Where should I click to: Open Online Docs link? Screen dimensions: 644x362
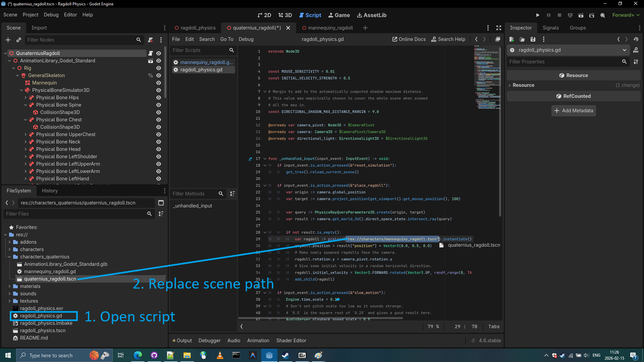[409, 39]
